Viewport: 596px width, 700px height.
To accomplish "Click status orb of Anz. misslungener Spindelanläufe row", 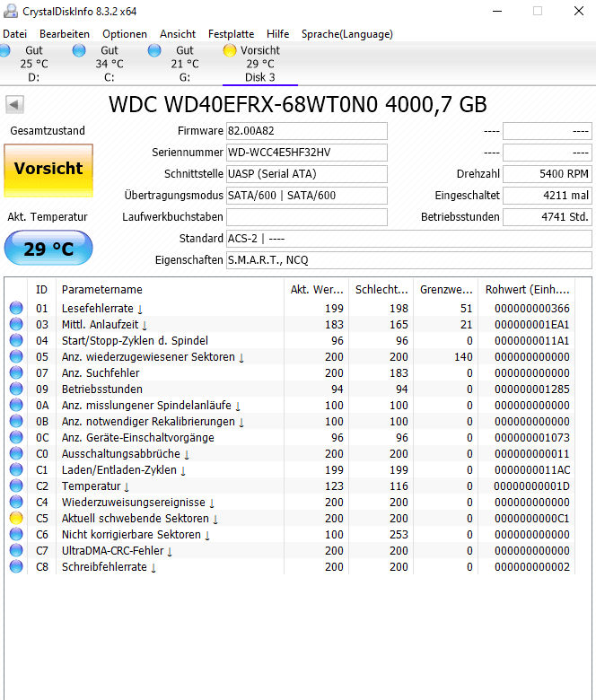I will coord(16,405).
